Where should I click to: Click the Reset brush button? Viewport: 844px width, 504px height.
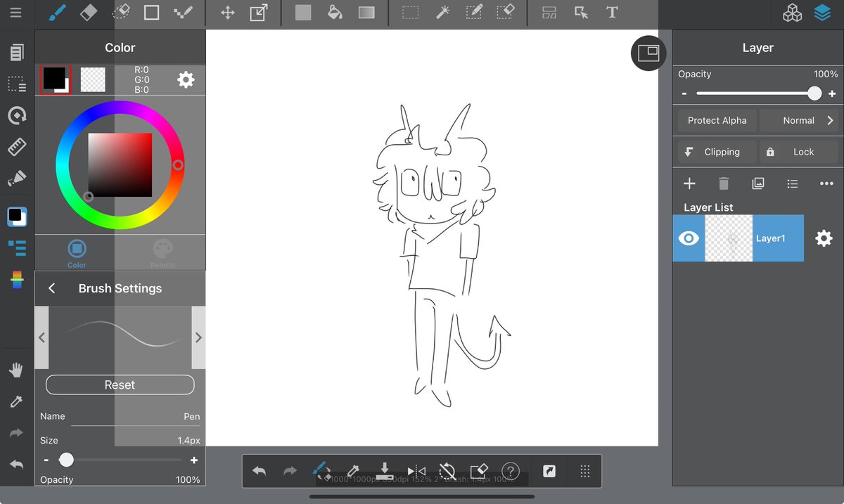120,385
